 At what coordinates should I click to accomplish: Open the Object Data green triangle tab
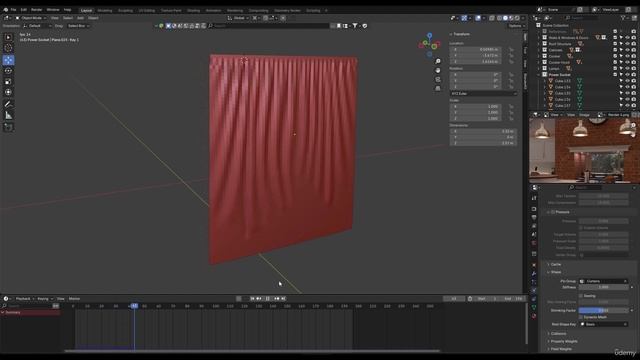(534, 307)
